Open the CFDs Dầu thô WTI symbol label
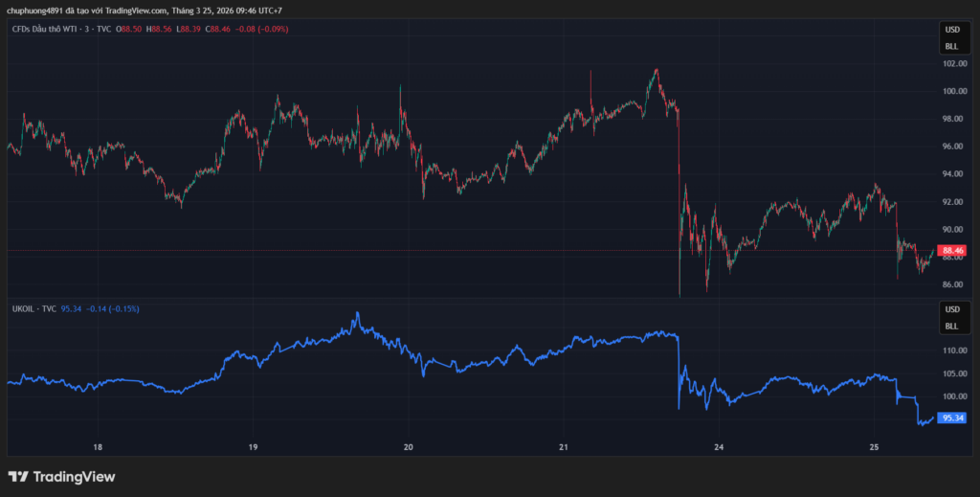 (x=56, y=29)
